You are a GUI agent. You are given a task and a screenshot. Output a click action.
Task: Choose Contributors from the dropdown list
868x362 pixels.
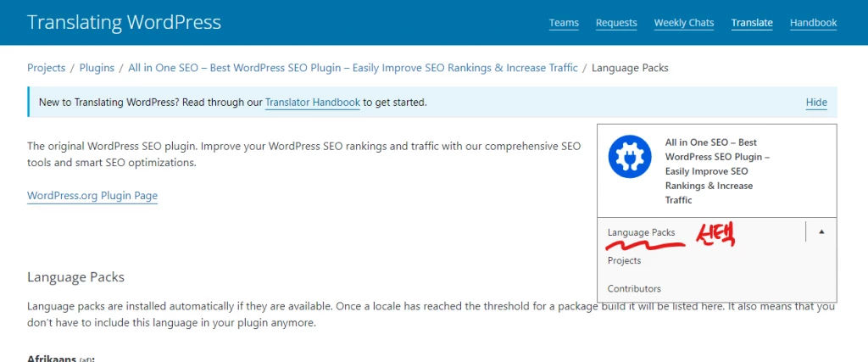tap(634, 288)
